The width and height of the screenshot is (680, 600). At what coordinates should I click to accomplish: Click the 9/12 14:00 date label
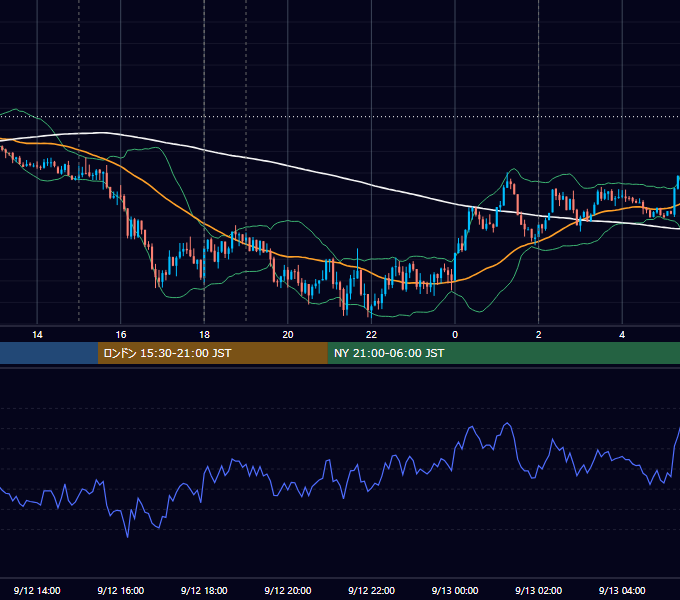(x=37, y=590)
